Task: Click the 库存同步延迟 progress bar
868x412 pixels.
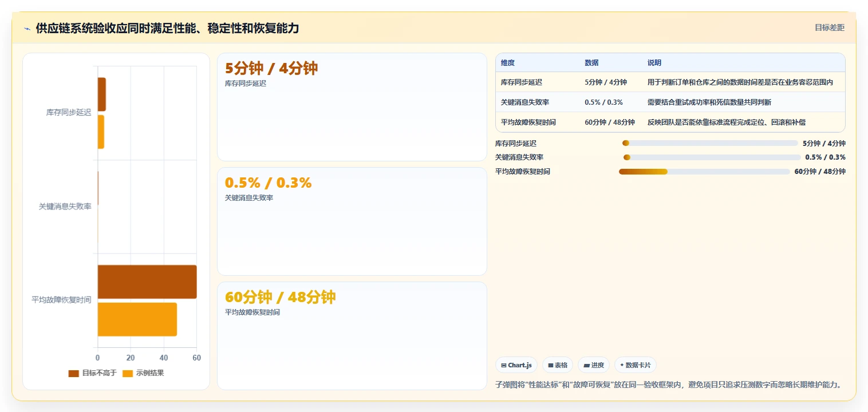Action: coord(709,143)
